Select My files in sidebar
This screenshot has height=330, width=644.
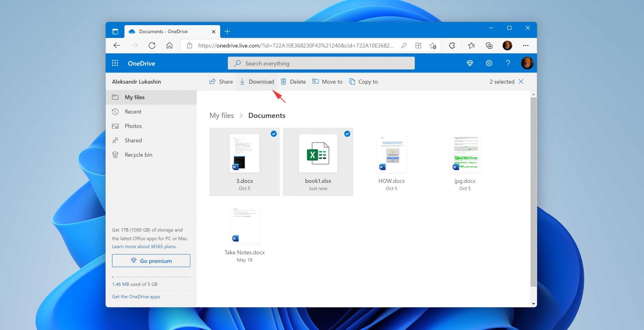point(151,97)
